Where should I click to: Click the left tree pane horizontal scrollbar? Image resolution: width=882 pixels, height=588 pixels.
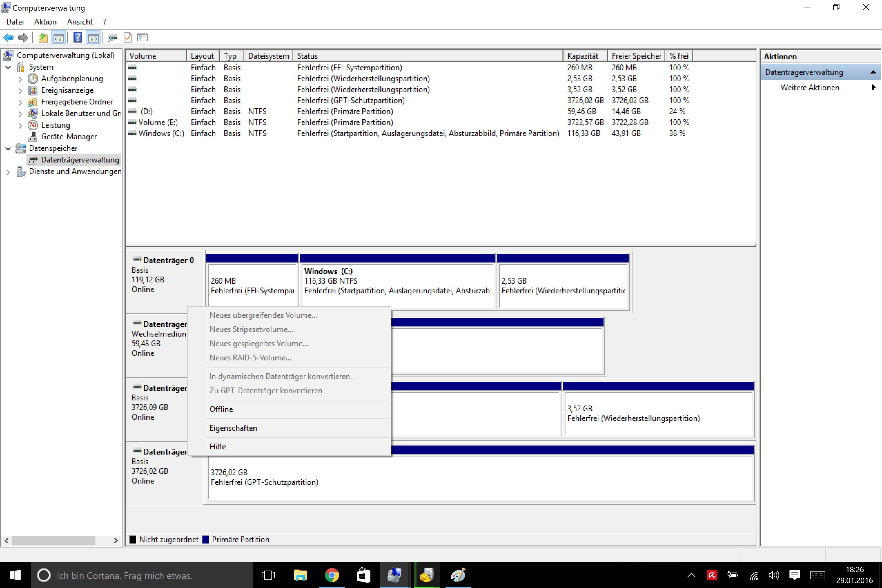pos(54,540)
